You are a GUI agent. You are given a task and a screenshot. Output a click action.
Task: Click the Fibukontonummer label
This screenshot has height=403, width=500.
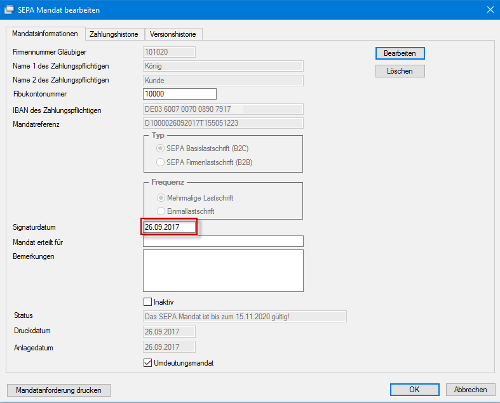click(x=40, y=94)
